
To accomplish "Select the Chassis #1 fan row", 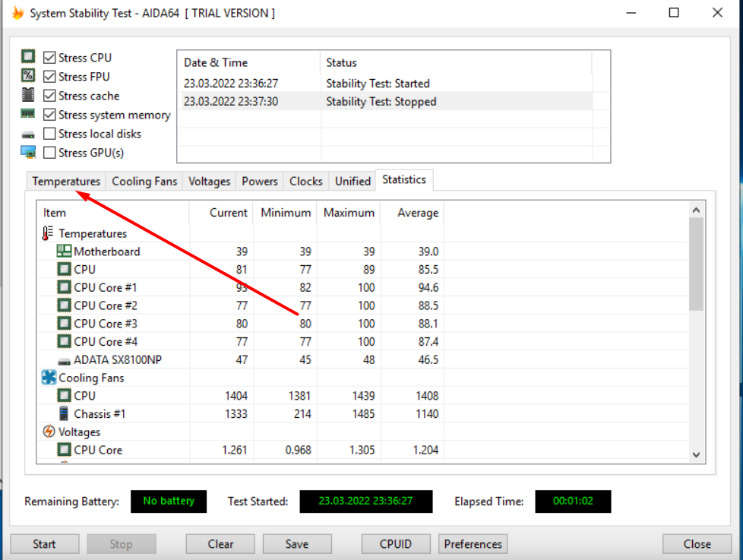I will 362,413.
